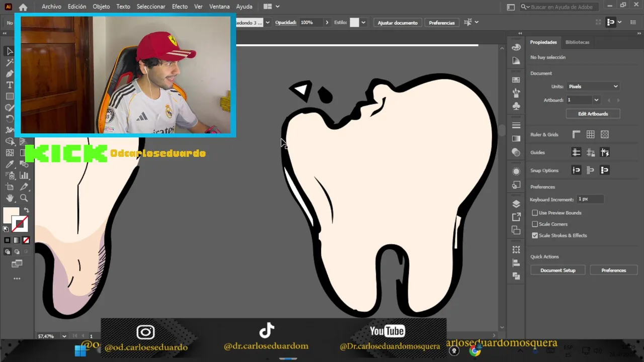
Task: Open the Transparency panel icon
Action: (516, 152)
